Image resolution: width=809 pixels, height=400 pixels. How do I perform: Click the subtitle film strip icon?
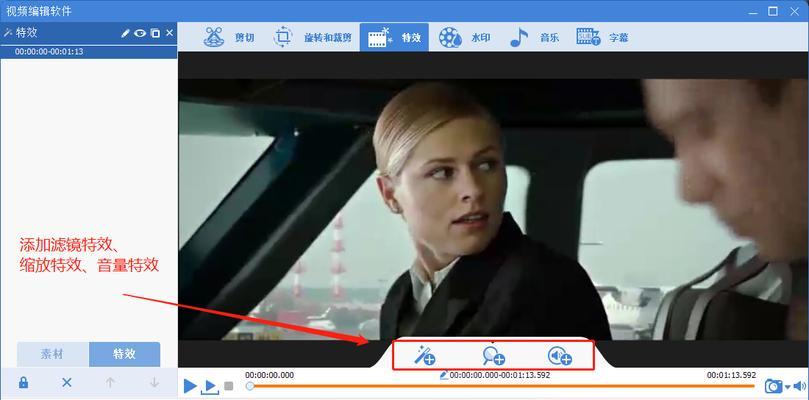(x=588, y=37)
